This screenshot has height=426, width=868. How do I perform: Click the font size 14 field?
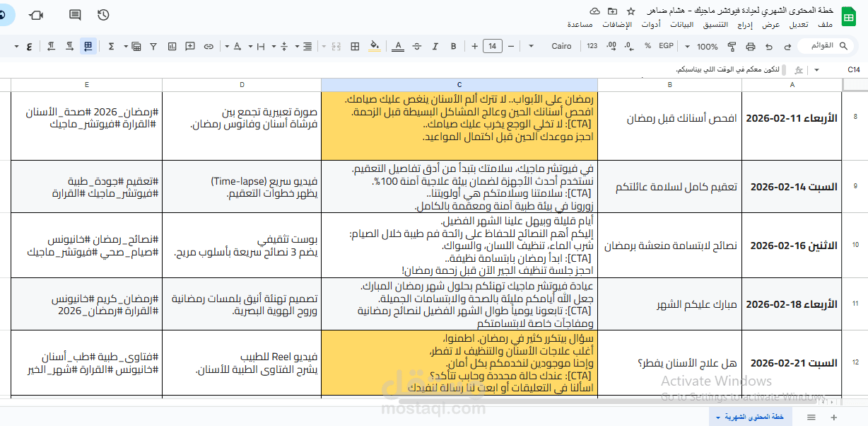point(493,46)
